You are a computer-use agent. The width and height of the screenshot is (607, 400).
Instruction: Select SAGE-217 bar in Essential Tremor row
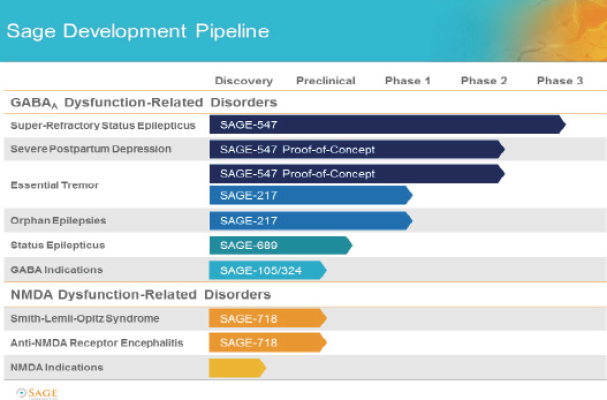311,195
